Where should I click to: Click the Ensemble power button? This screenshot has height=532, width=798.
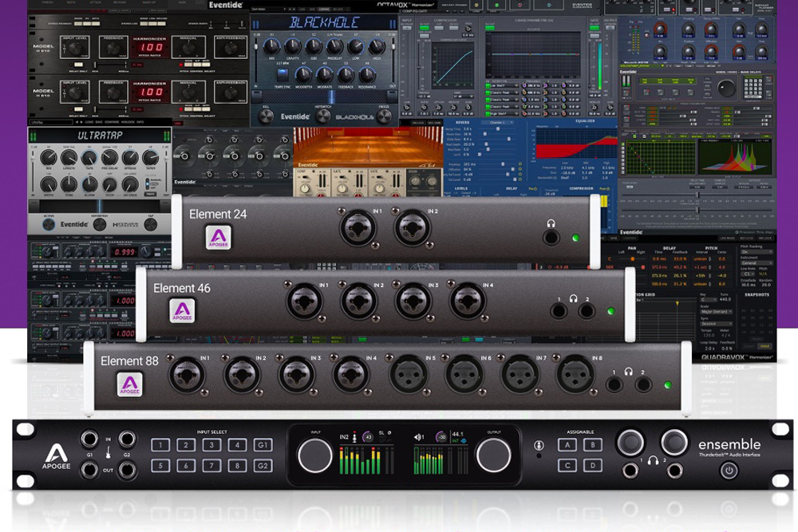(x=729, y=471)
